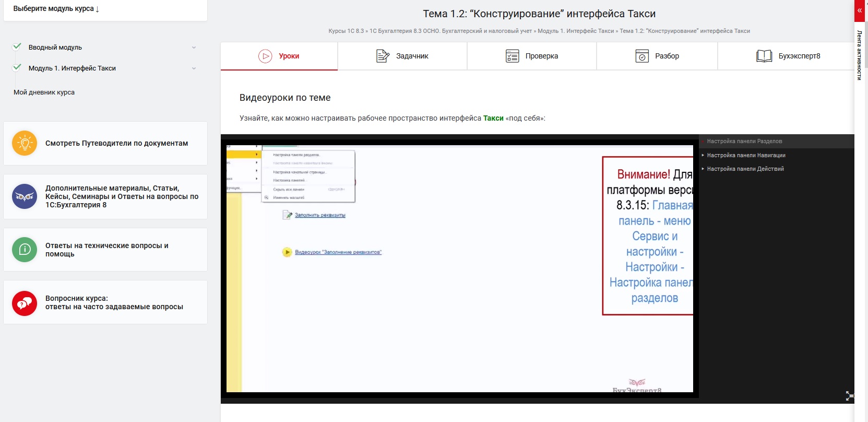Click the fullscreen icon in the video player
The height and width of the screenshot is (422, 868).
[x=849, y=396]
